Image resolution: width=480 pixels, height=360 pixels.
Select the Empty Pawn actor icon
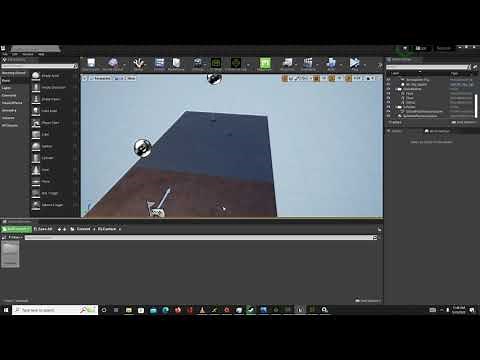36,99
